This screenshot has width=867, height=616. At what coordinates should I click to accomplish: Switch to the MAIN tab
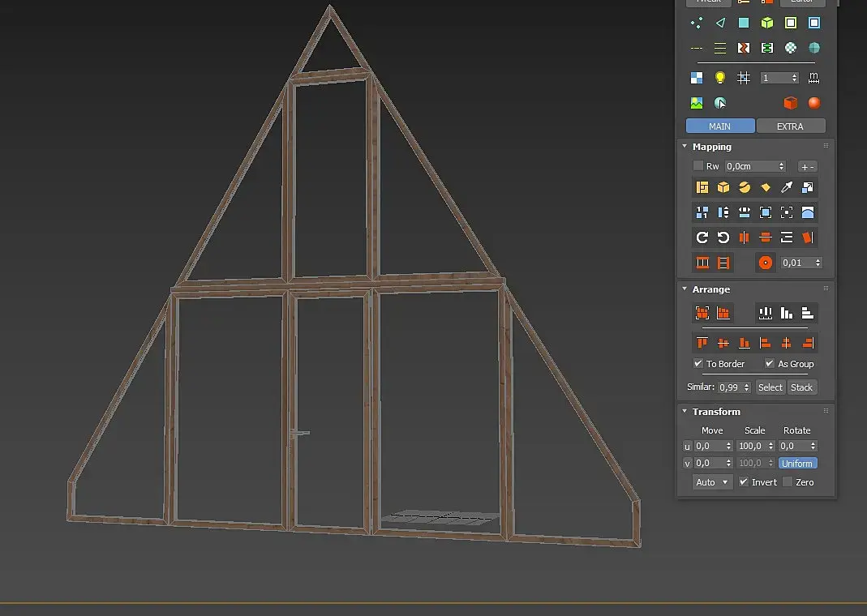(719, 126)
